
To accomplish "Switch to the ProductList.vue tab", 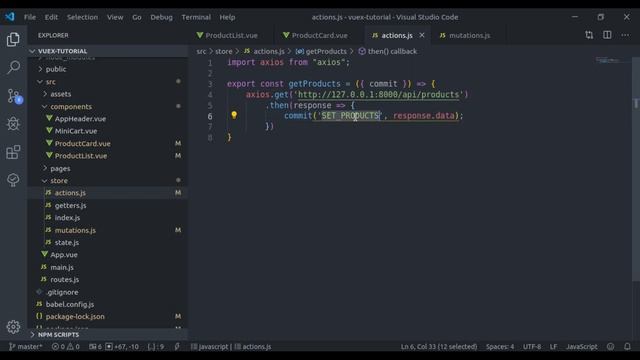I will [231, 36].
